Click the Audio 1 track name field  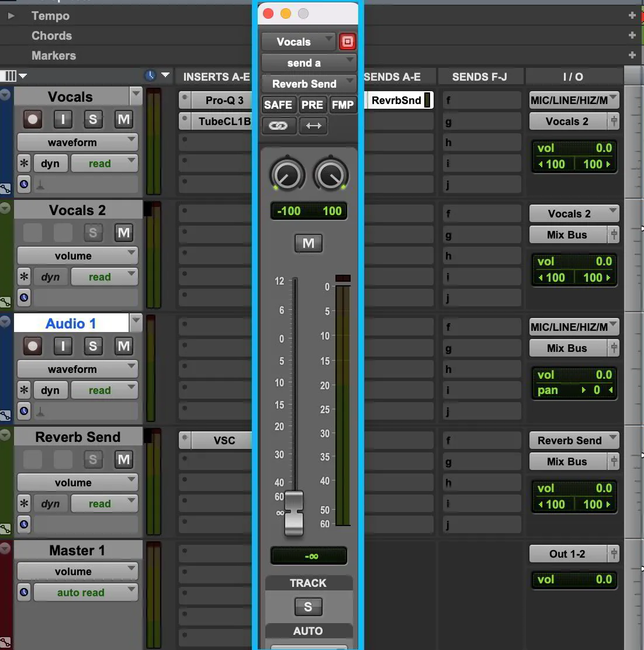click(70, 323)
